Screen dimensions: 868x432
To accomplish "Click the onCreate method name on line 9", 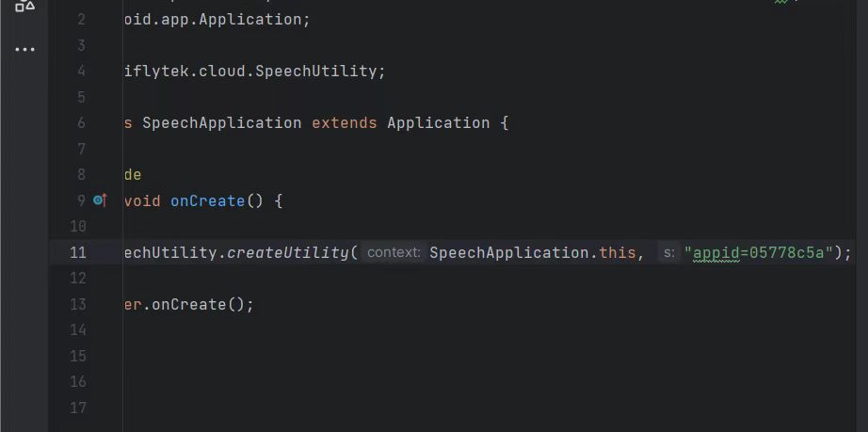I will point(207,200).
